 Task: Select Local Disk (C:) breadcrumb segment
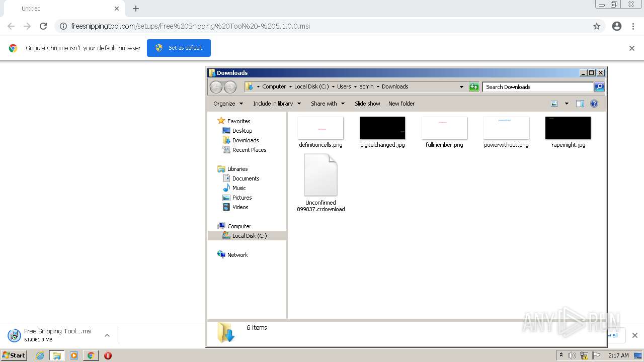coord(311,86)
